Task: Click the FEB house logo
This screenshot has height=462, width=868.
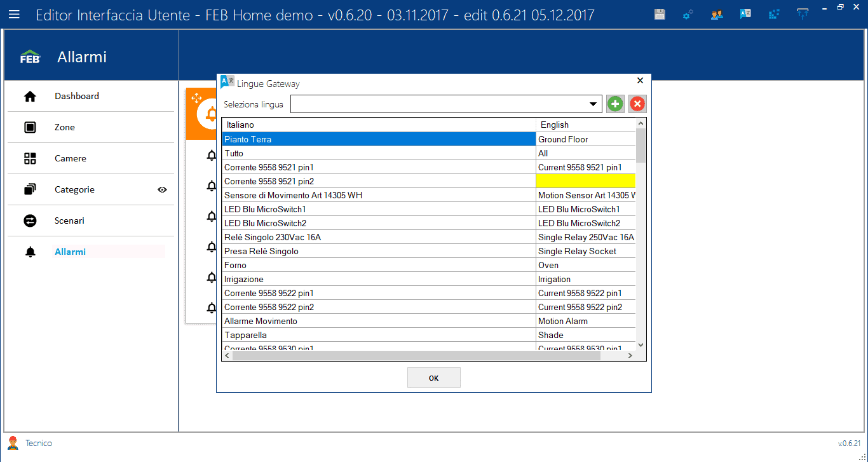Action: click(x=30, y=57)
